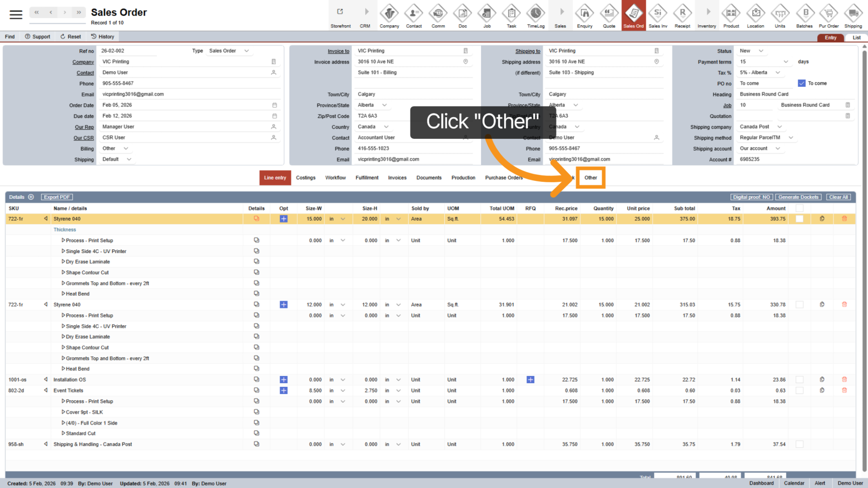Open the Inventory Product icon

click(731, 16)
